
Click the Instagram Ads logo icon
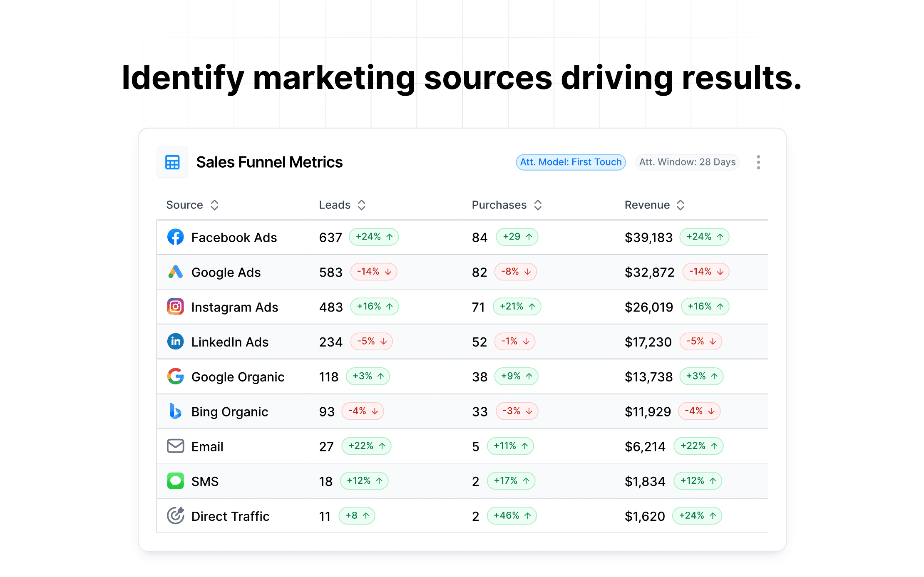(x=175, y=307)
